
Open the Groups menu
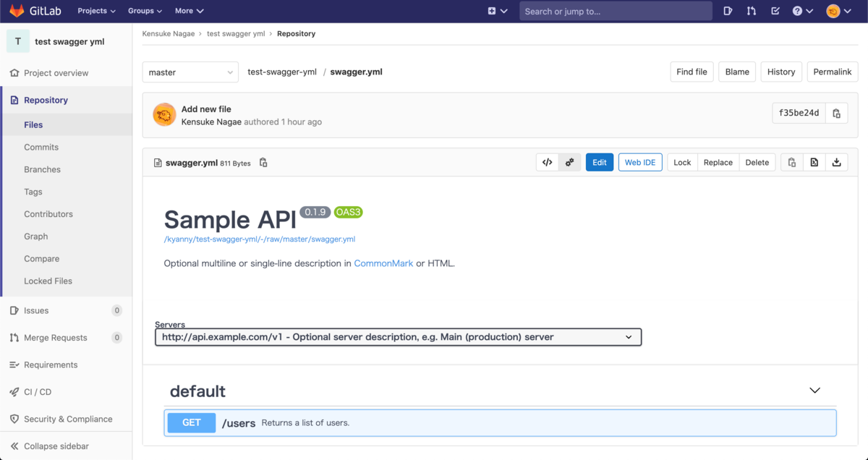coord(144,11)
